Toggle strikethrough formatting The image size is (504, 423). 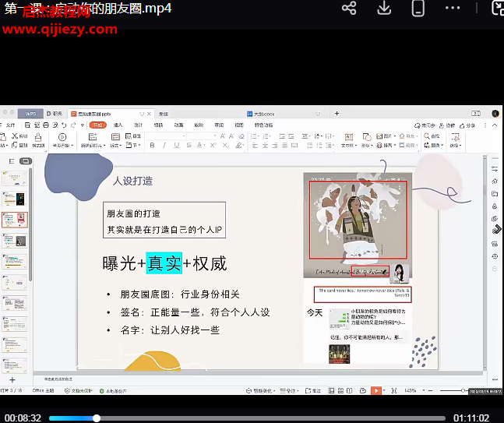click(x=189, y=146)
